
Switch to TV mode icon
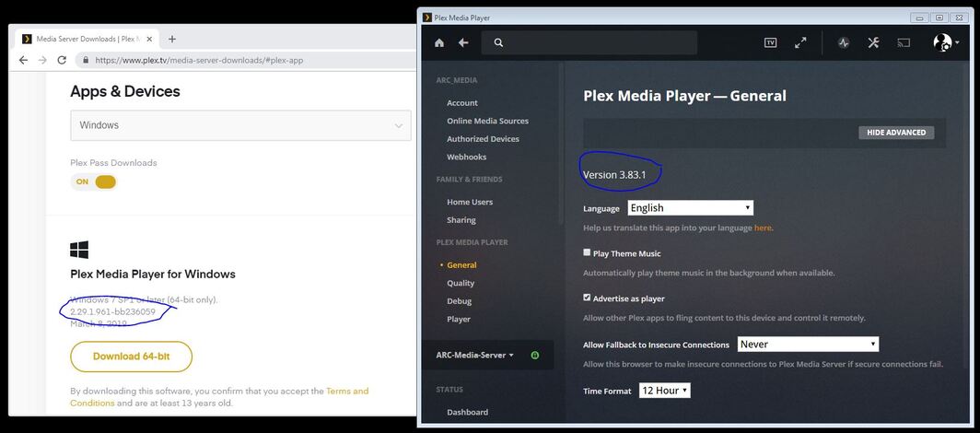point(770,42)
